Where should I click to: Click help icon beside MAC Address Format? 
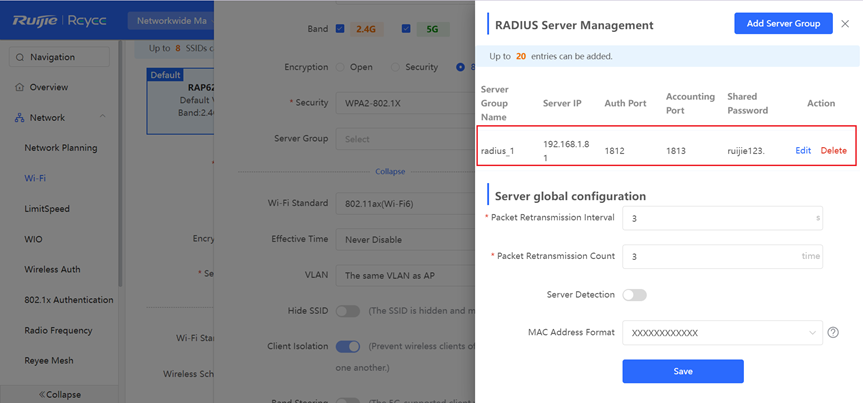[x=832, y=332]
